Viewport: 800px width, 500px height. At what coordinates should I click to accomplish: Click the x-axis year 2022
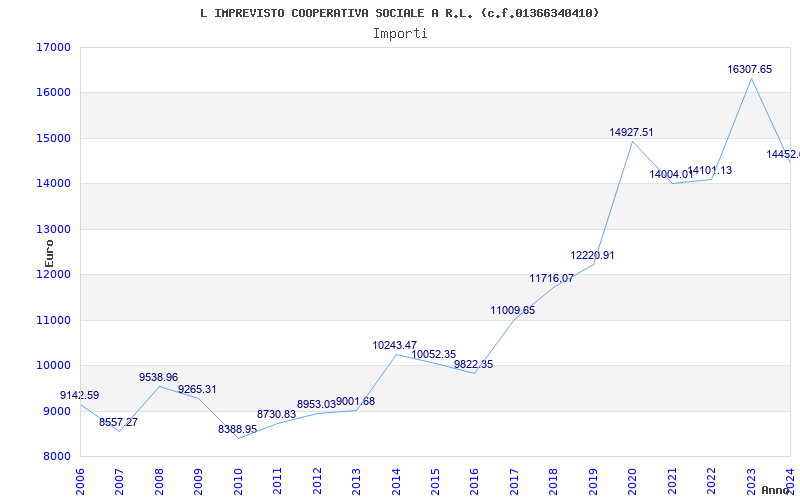tap(711, 482)
